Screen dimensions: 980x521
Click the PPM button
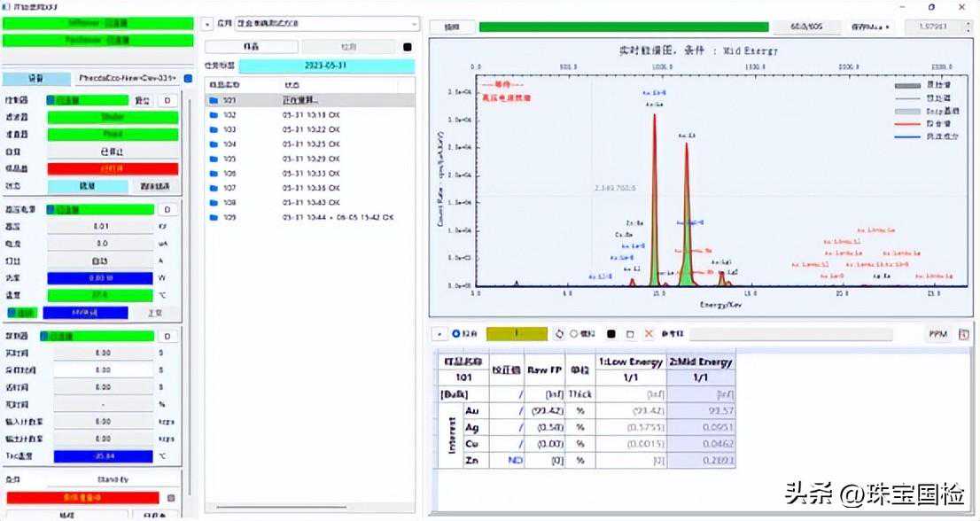click(937, 334)
